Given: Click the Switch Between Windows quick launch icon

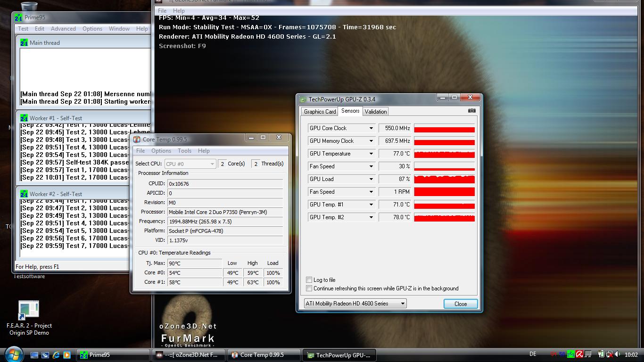Looking at the screenshot, I should (45, 355).
